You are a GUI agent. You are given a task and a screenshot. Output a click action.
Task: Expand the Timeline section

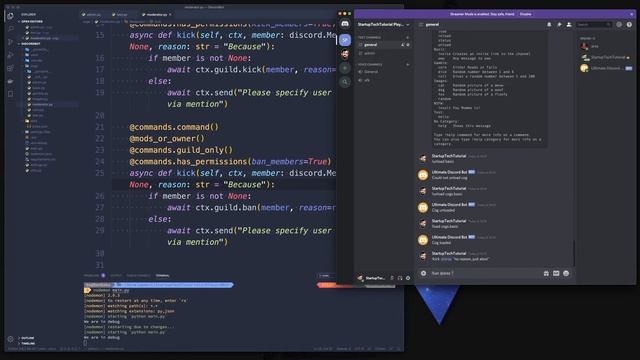pos(27,343)
